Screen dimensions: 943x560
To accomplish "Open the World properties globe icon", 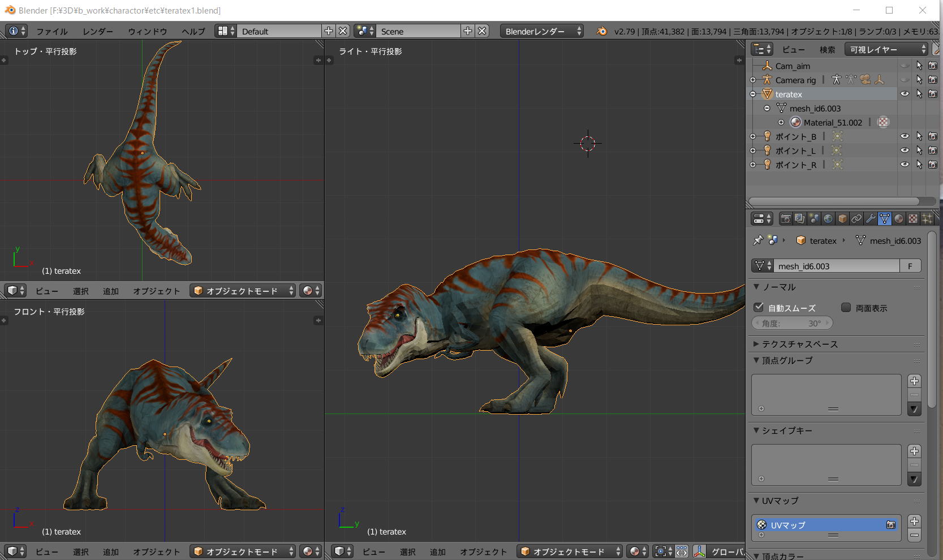I will pos(828,219).
